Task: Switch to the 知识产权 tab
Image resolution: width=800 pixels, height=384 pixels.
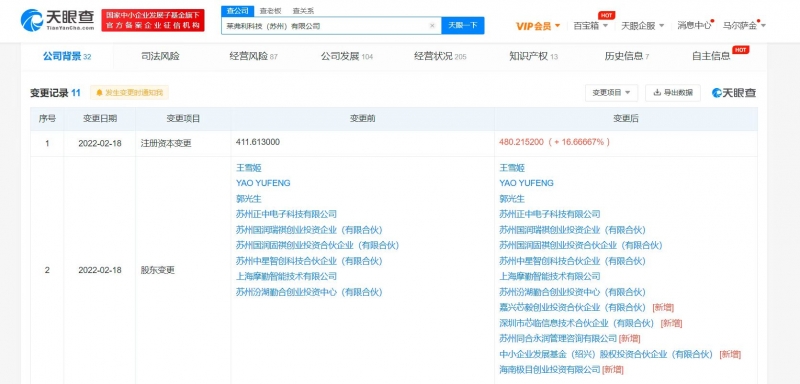Action: [x=534, y=57]
